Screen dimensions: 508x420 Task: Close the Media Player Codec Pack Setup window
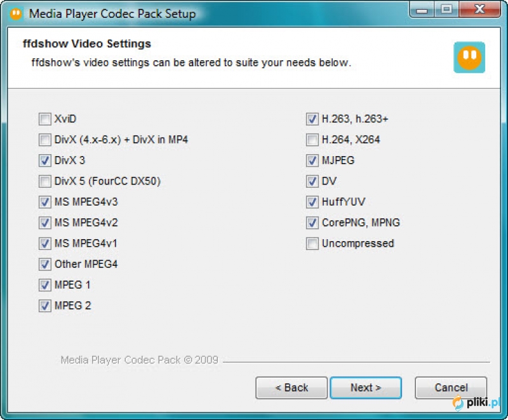point(479,10)
